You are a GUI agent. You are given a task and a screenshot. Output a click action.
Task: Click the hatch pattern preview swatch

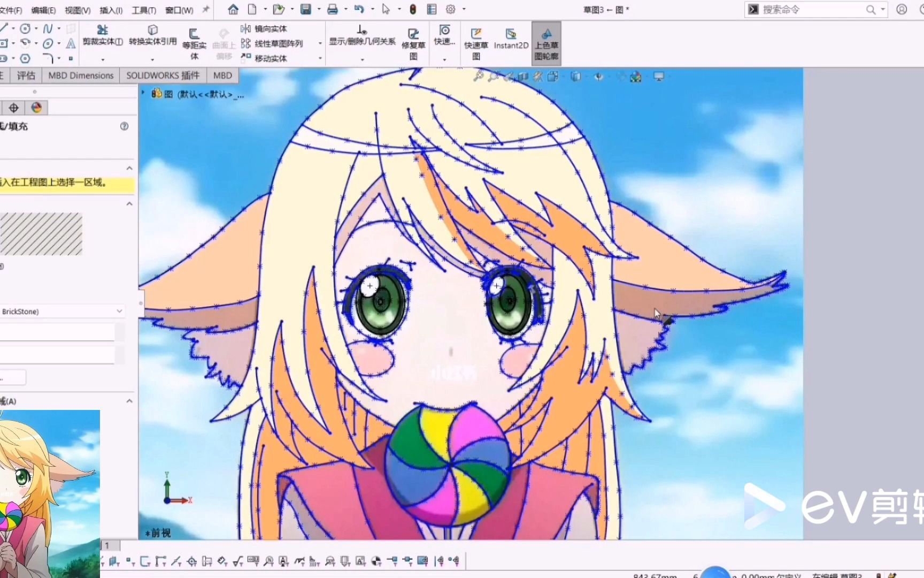(x=41, y=234)
